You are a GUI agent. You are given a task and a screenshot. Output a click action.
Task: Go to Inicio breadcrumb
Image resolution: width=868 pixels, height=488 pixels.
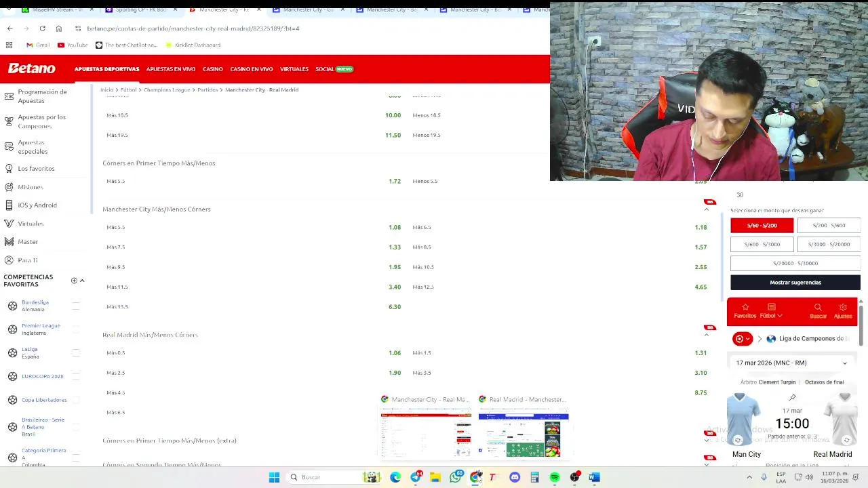tap(106, 89)
